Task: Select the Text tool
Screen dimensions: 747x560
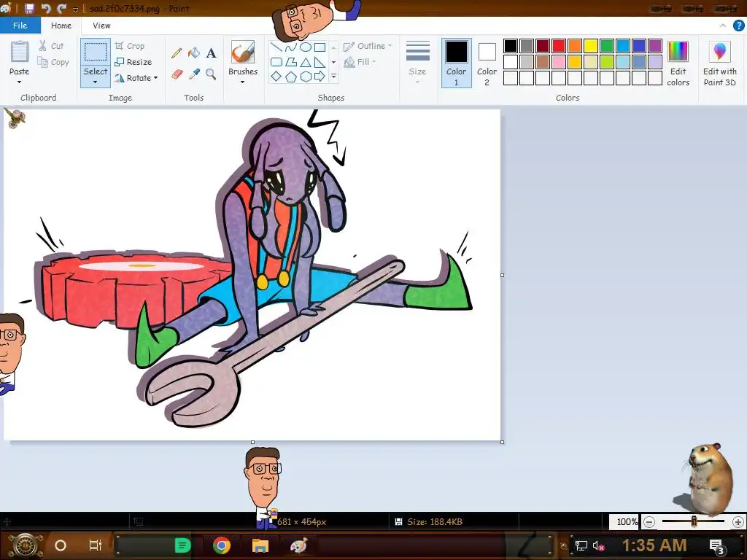Action: click(x=211, y=52)
